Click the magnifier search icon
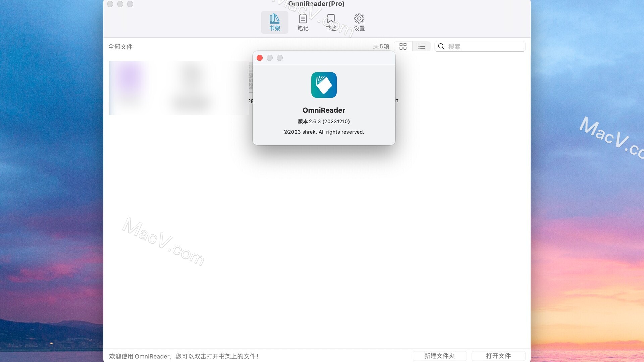Image resolution: width=644 pixels, height=362 pixels. pyautogui.click(x=441, y=46)
